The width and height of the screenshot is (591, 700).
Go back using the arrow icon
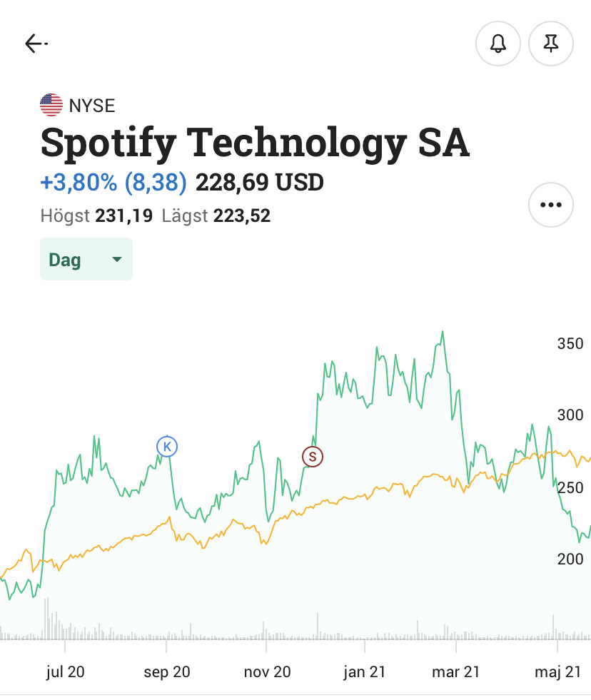click(x=35, y=44)
